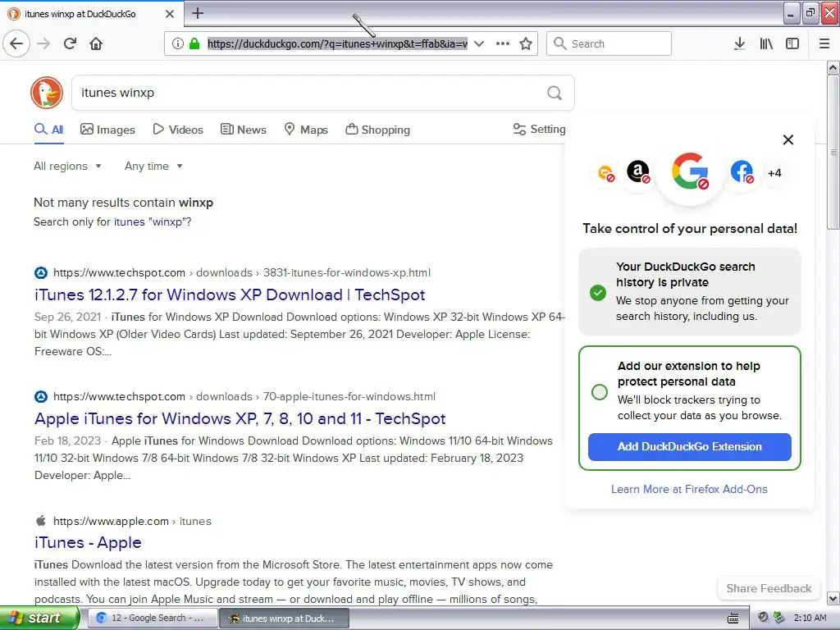Click scrollbar down arrow
Image resolution: width=840 pixels, height=630 pixels.
pos(833,598)
